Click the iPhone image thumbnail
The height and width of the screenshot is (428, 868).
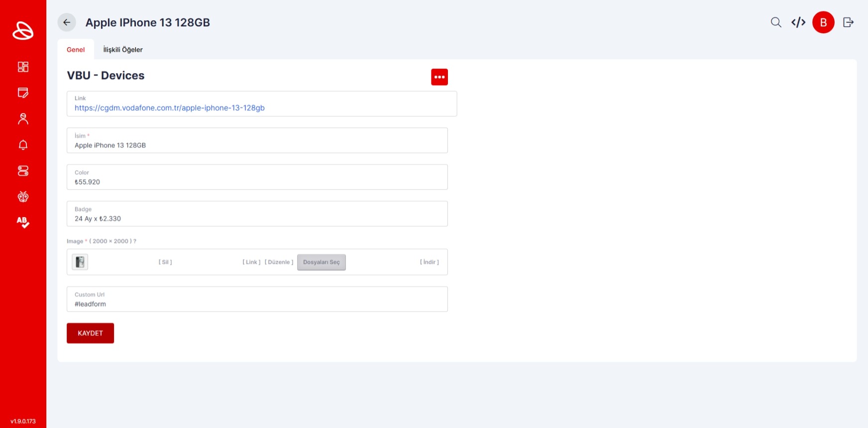point(80,262)
